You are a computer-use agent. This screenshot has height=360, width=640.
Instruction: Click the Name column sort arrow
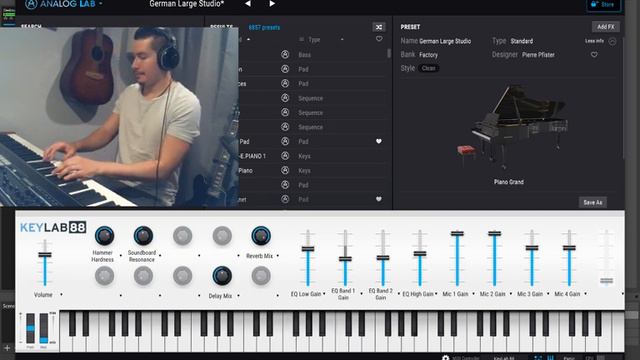click(248, 40)
